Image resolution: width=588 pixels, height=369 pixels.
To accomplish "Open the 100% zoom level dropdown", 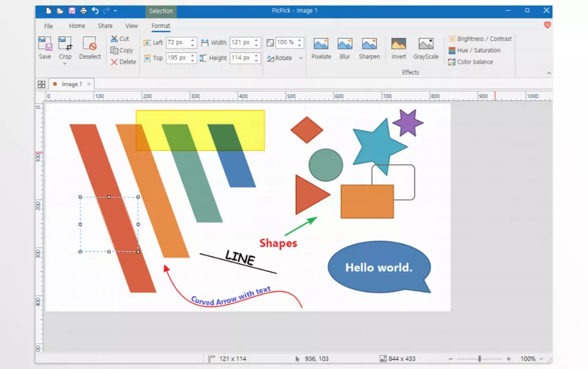I will pyautogui.click(x=540, y=359).
